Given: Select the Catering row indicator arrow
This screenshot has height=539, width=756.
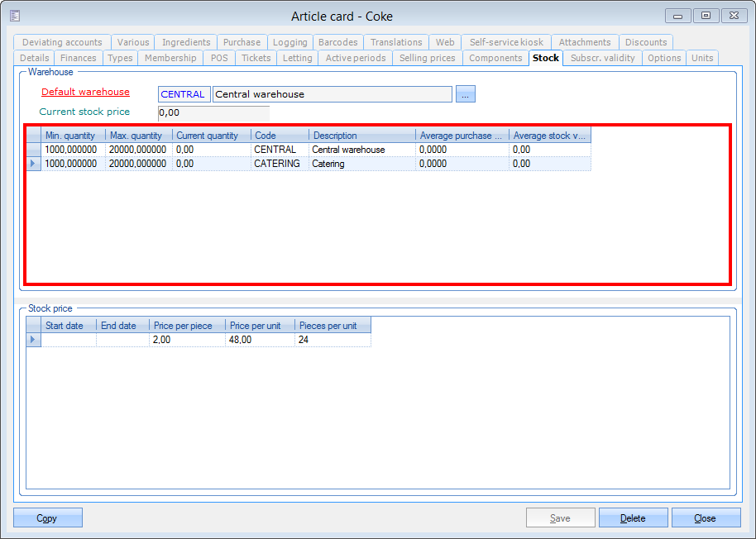Looking at the screenshot, I should pos(33,164).
